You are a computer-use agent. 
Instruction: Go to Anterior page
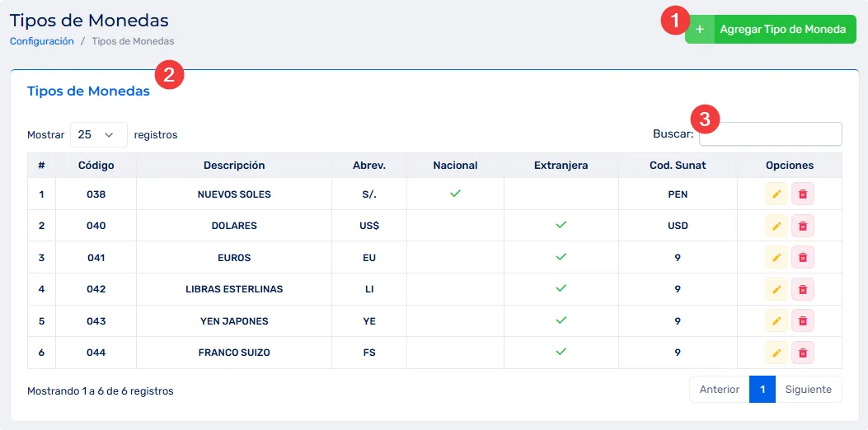click(x=719, y=390)
